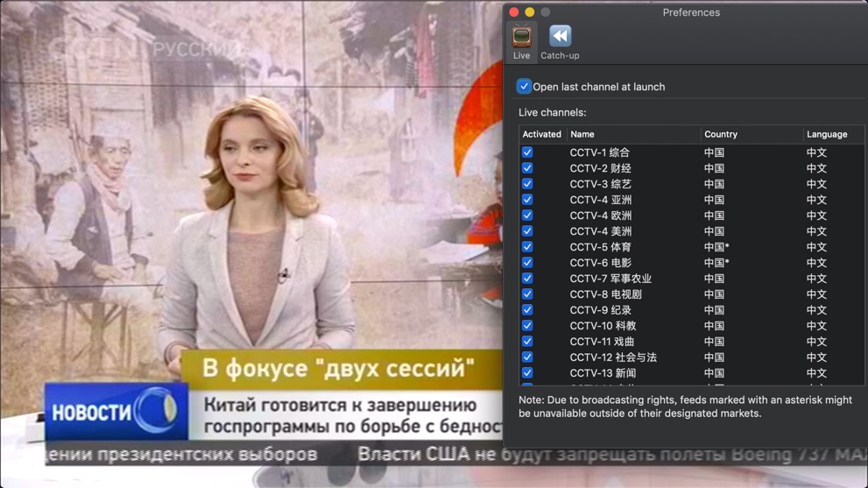Click the 中文 language cell for CCTV-1

816,152
